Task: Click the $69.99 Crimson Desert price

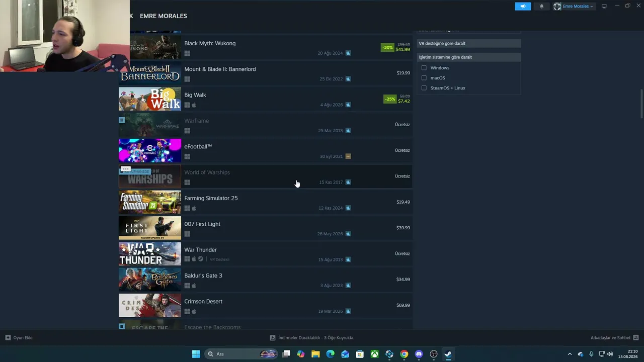Action: click(x=403, y=305)
